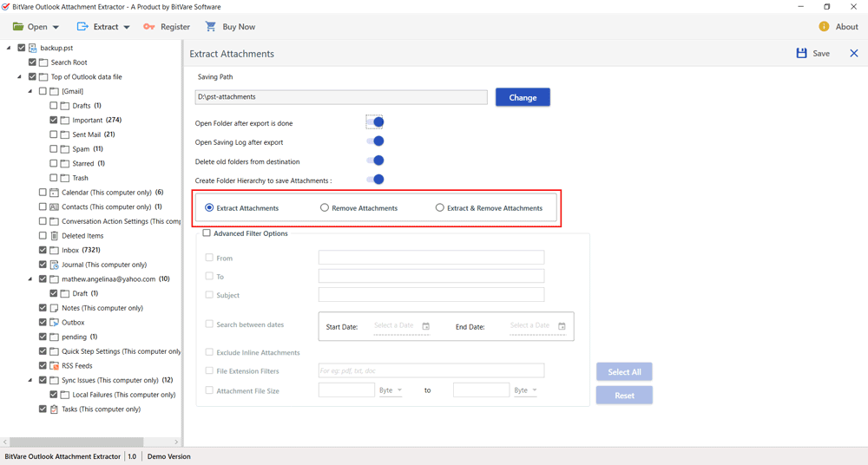Screen dimensions: 868x465
Task: Open the Open menu in toolbar
Action: coord(36,27)
